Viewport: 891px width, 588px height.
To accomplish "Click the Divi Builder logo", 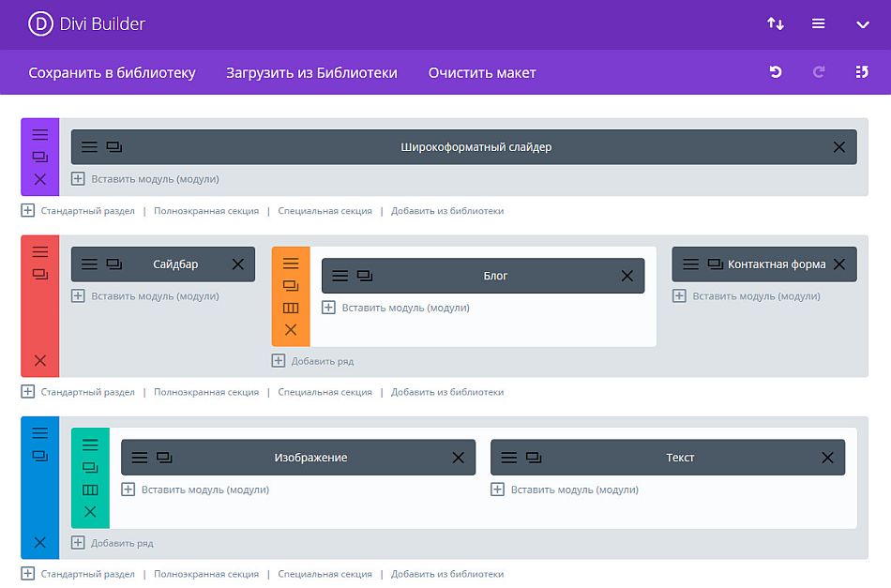I will pyautogui.click(x=40, y=24).
